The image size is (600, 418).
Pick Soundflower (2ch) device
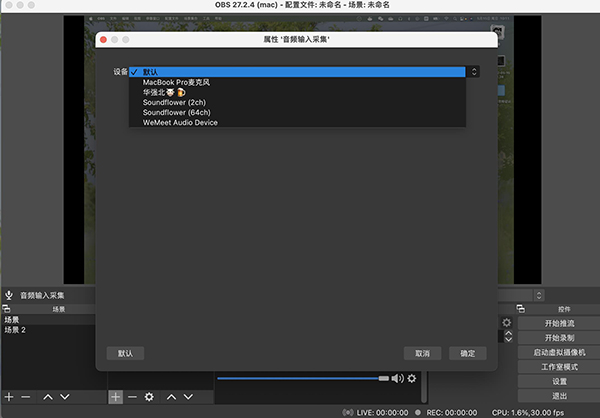(x=297, y=102)
